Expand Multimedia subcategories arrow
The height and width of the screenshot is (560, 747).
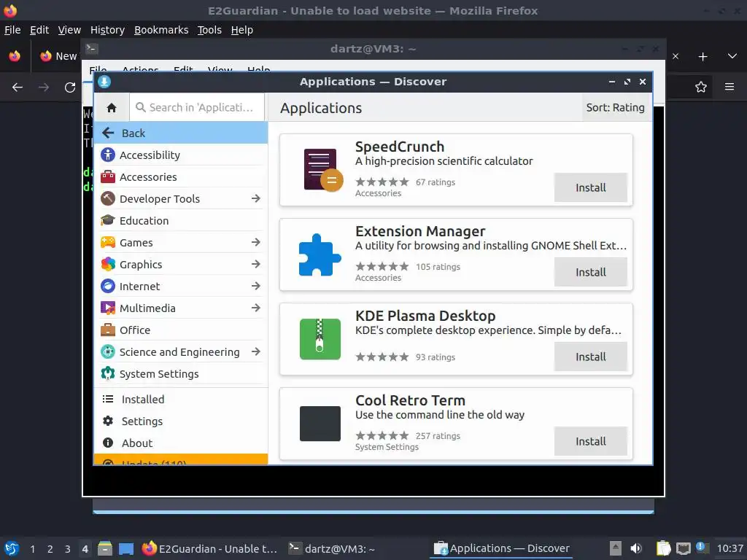[x=256, y=308]
